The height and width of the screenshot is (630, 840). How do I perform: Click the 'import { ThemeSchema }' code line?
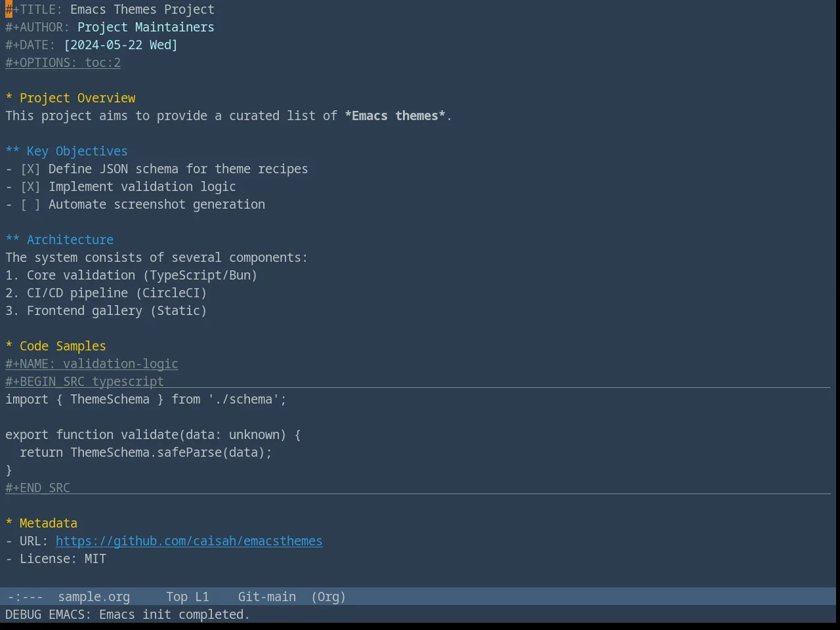tap(146, 399)
